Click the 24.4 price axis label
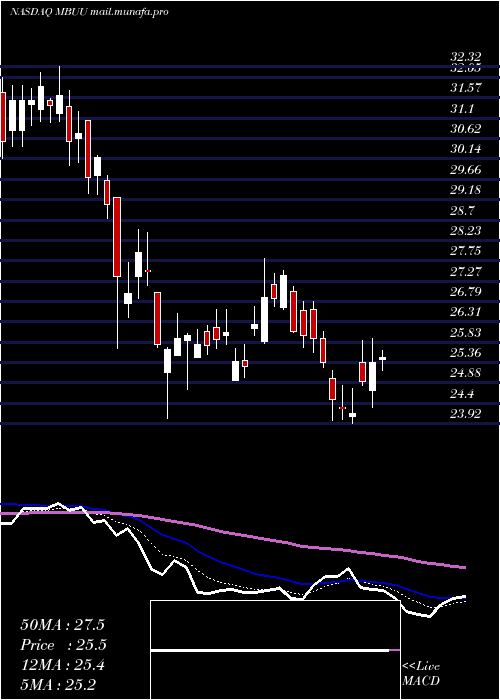500x700 pixels. [462, 394]
